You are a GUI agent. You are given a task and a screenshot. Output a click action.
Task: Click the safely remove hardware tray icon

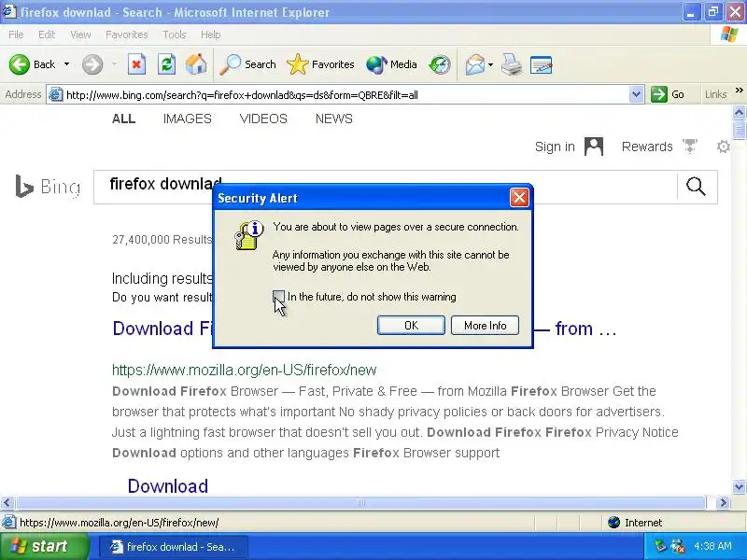(x=660, y=546)
